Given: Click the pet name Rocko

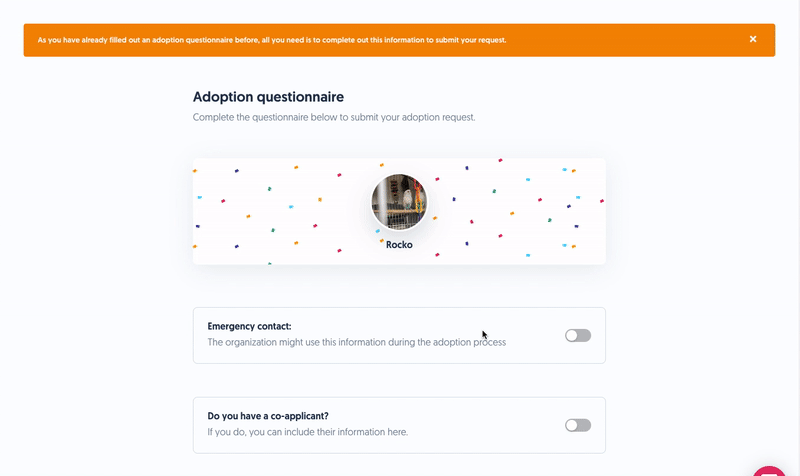Looking at the screenshot, I should pyautogui.click(x=399, y=245).
